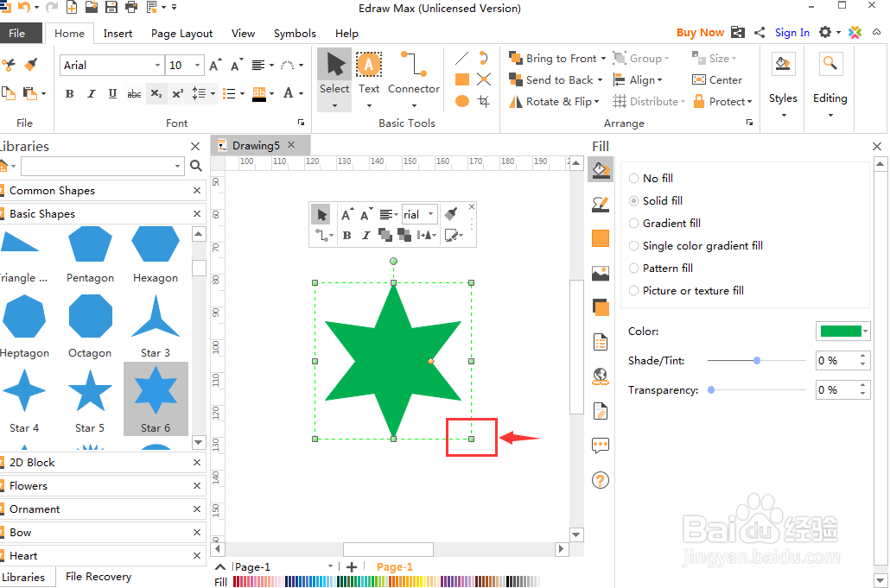Image resolution: width=890 pixels, height=588 pixels.
Task: Switch to the Page Layout tab
Action: click(181, 34)
